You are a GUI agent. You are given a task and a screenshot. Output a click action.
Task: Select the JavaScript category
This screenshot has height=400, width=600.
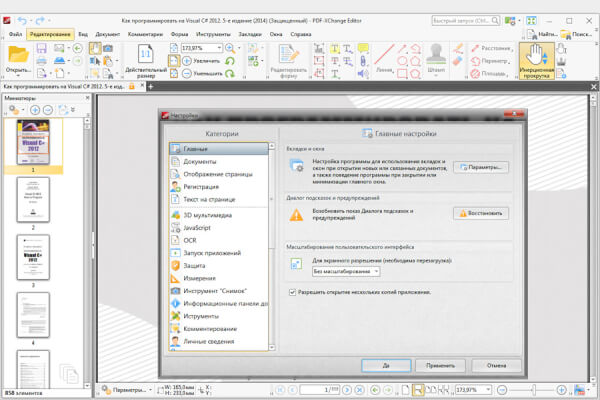click(219, 228)
